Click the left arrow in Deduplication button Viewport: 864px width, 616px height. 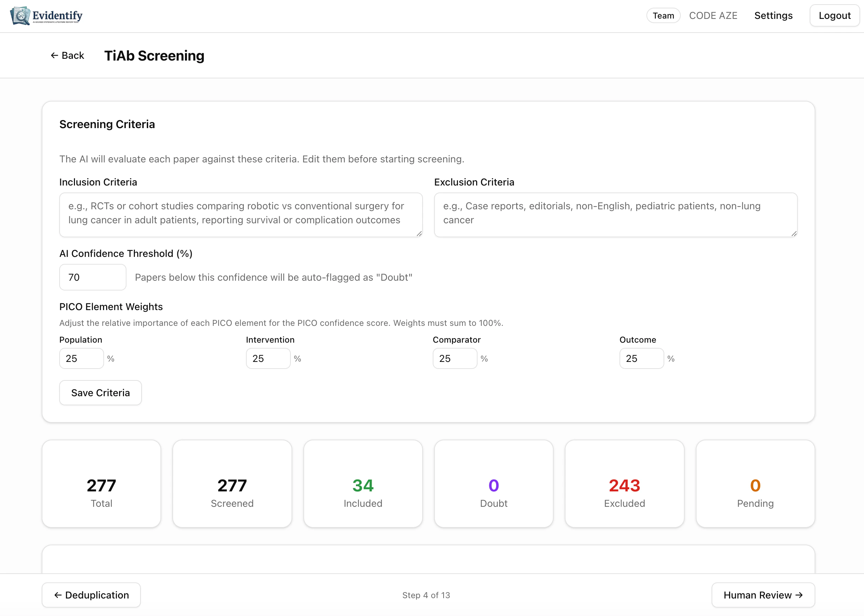tap(58, 595)
